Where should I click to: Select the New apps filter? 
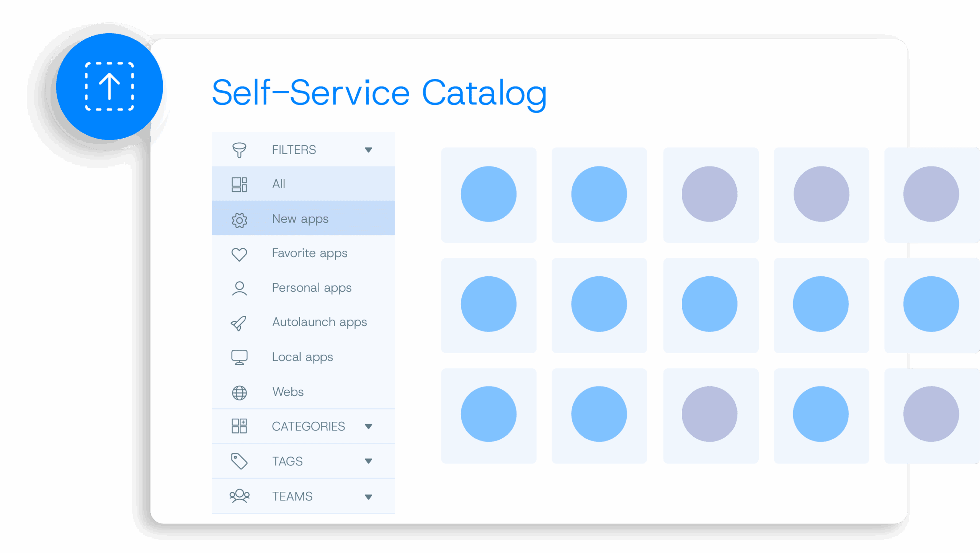pos(300,219)
